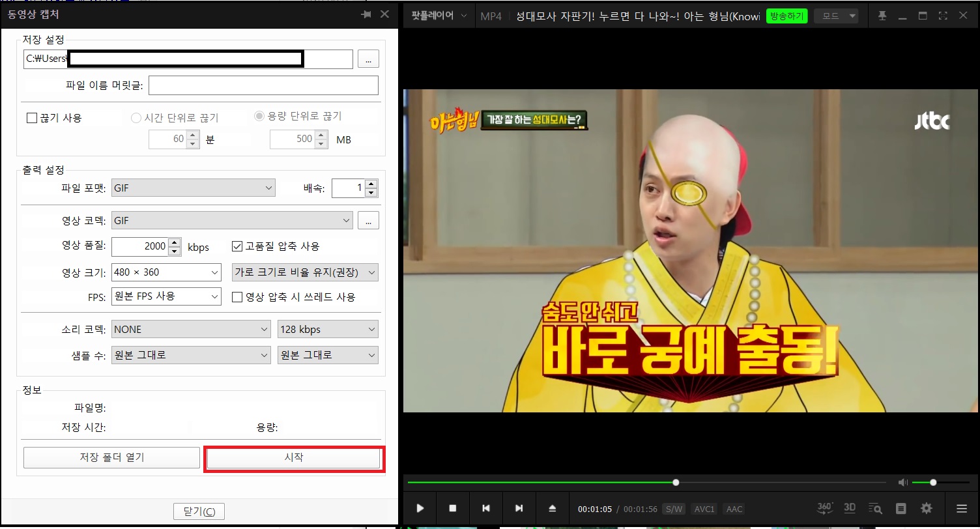Open the 소리 코덱 NONE dropdown
The height and width of the screenshot is (529, 980).
tap(191, 330)
